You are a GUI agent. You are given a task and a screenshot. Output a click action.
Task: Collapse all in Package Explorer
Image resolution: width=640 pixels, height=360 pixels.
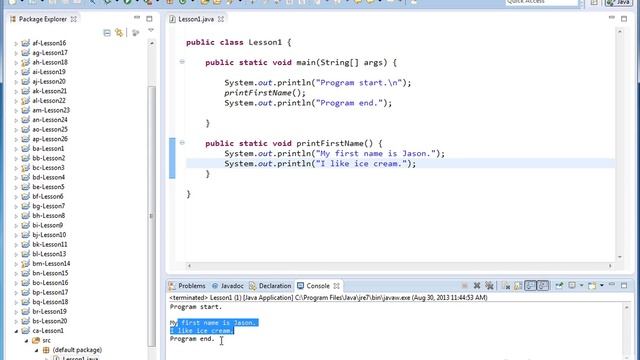pos(107,33)
